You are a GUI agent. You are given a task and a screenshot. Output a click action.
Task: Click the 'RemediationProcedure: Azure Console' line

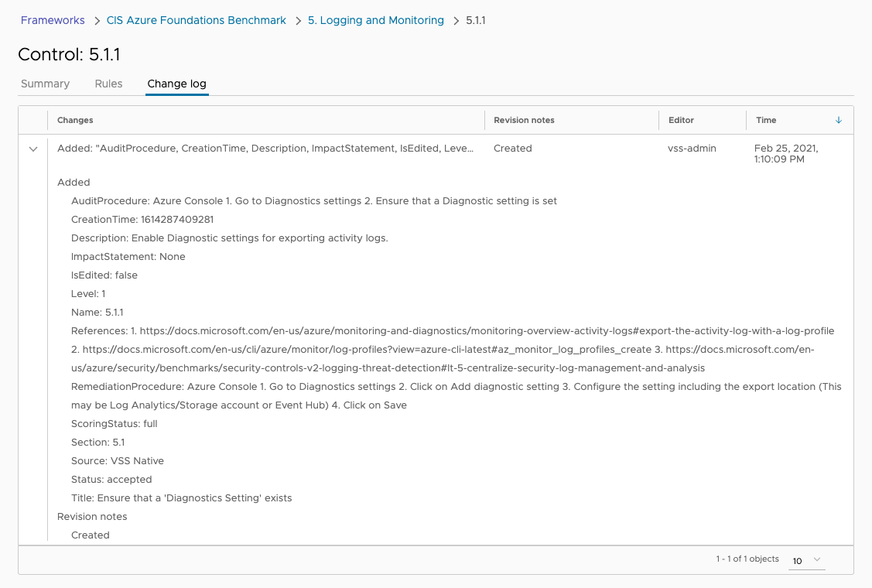[x=456, y=395]
